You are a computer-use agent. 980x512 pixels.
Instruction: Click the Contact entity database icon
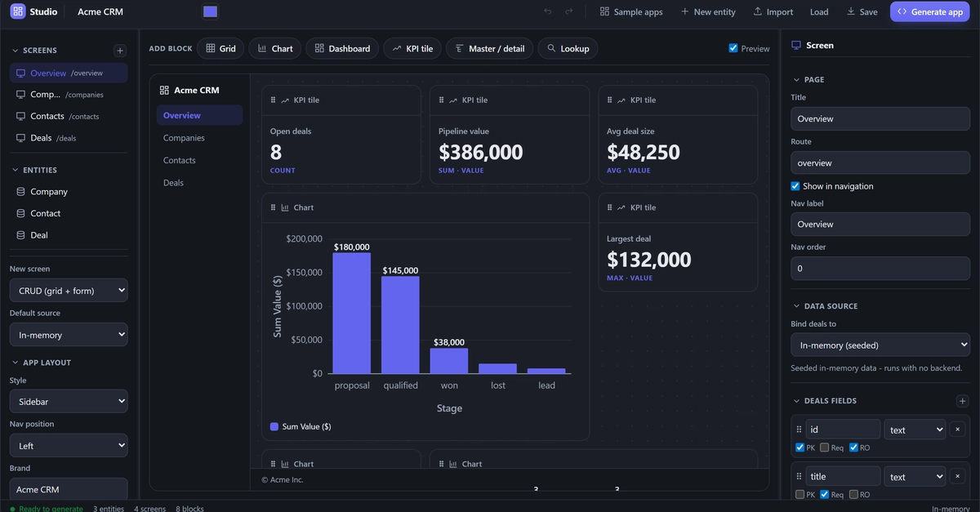pyautogui.click(x=21, y=213)
